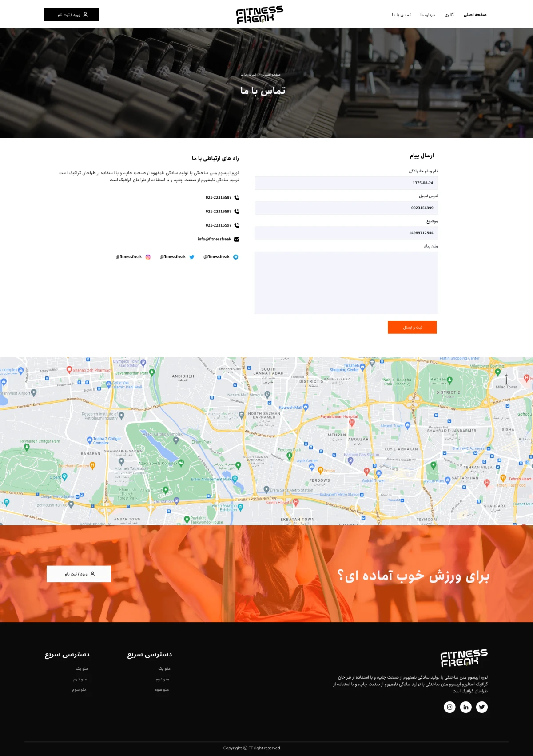Open the first منو دوم footer link
Screen dimensions: 533x756
pyautogui.click(x=162, y=679)
